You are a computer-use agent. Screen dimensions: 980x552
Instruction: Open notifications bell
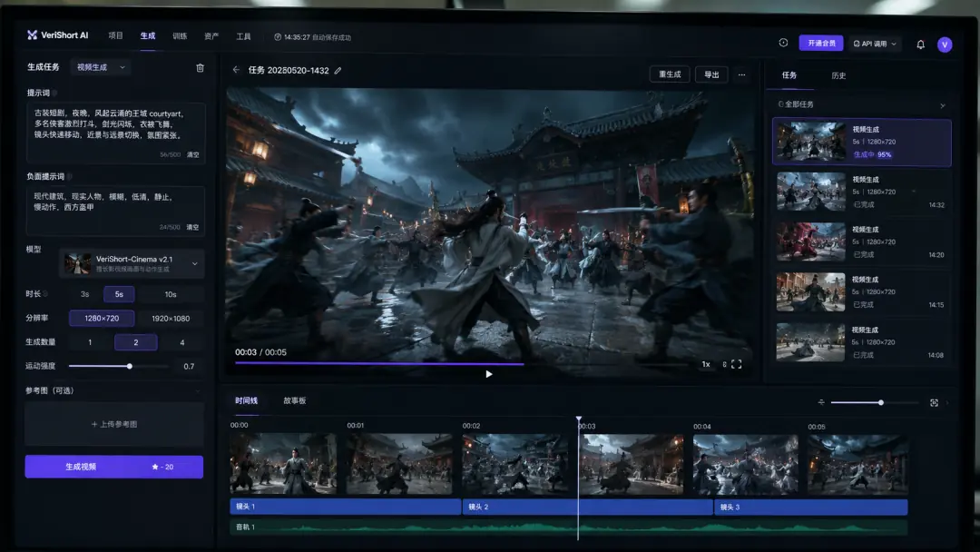pyautogui.click(x=921, y=44)
